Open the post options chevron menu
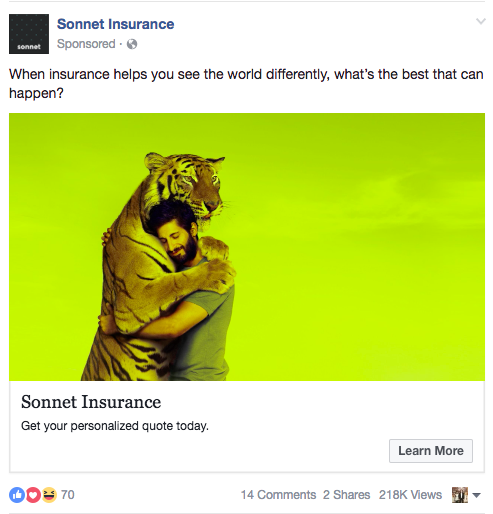This screenshot has width=493, height=514. coord(480,22)
